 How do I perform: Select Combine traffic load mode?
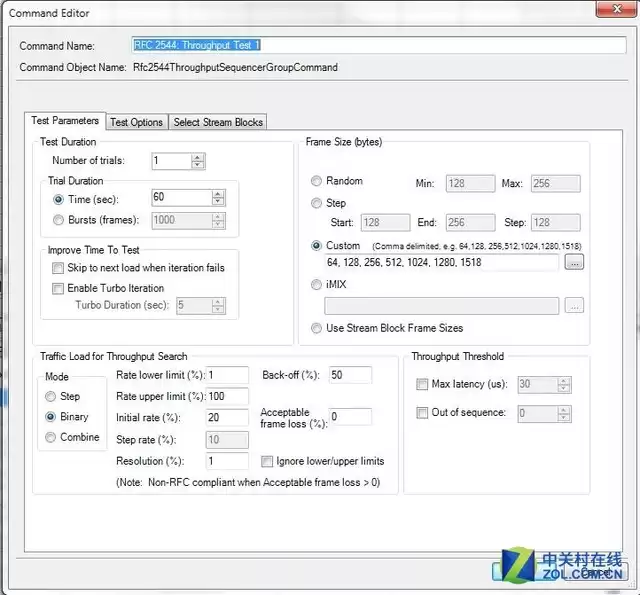(x=50, y=437)
